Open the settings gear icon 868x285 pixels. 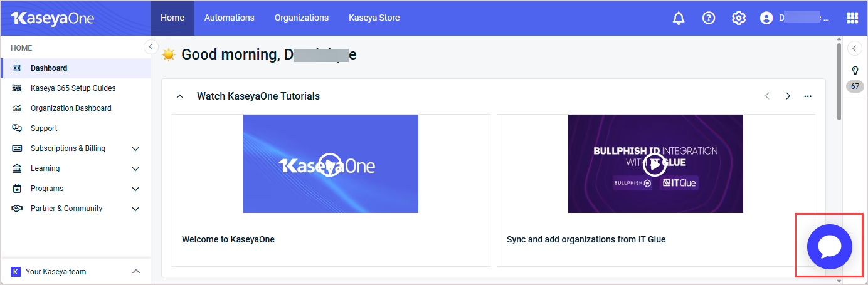(738, 18)
